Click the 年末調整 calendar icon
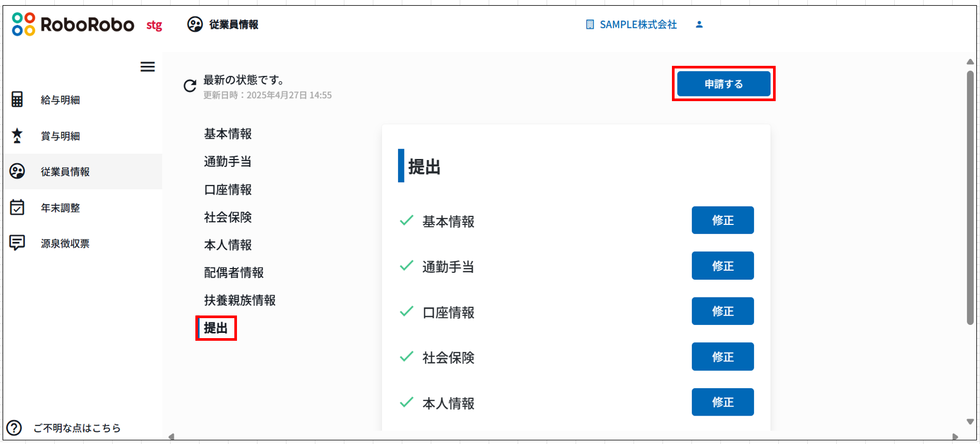980x444 pixels. pos(17,208)
